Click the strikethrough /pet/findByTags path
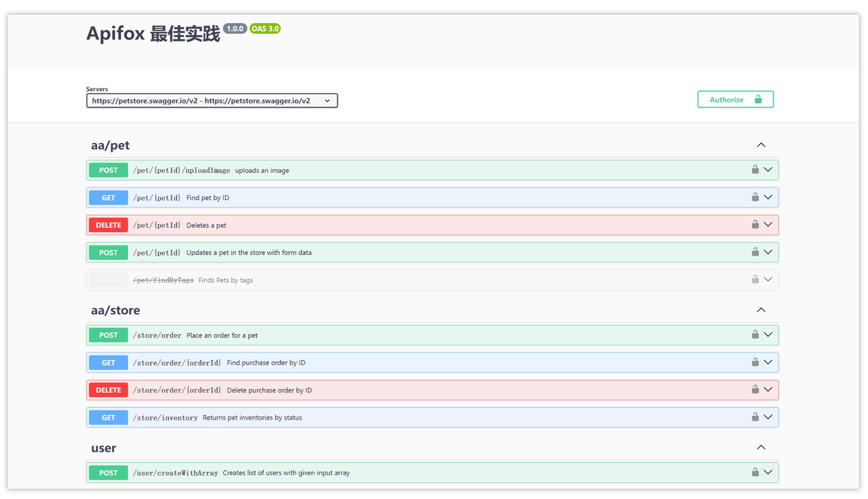 coord(163,280)
